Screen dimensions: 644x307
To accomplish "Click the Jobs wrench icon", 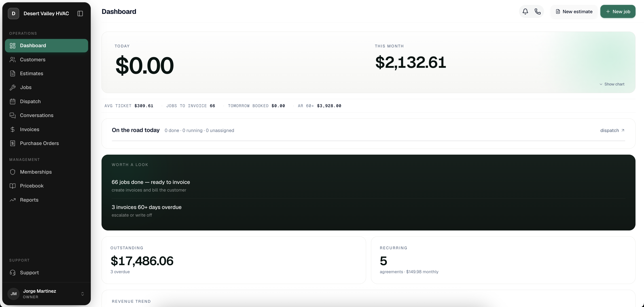I will coord(13,87).
